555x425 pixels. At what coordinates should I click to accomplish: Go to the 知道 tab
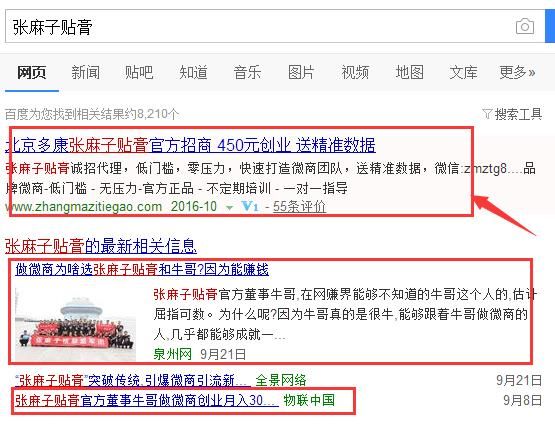(193, 73)
